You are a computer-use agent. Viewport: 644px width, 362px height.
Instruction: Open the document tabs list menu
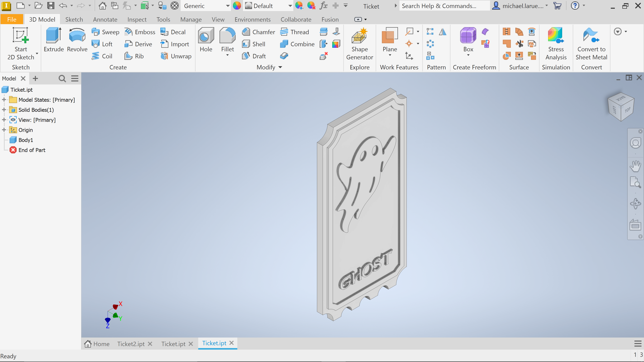point(638,344)
